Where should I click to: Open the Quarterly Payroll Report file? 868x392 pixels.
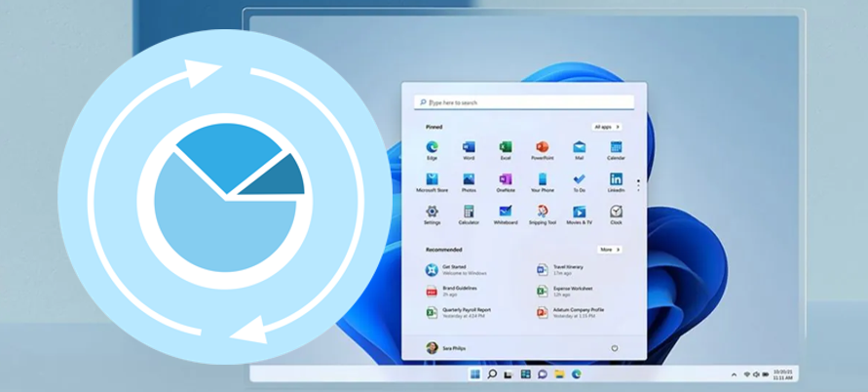(459, 313)
